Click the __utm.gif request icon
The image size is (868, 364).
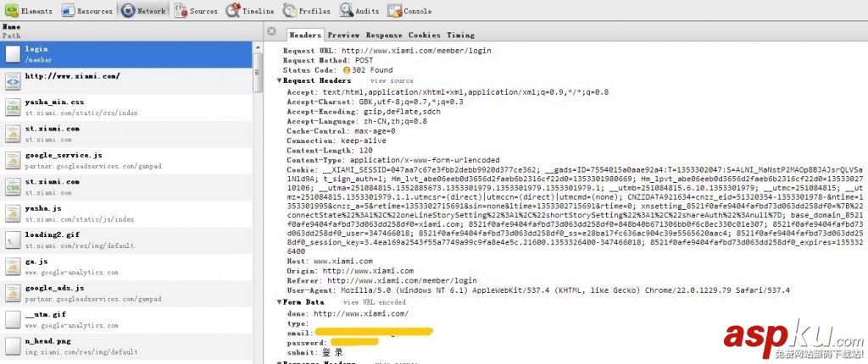(13, 320)
